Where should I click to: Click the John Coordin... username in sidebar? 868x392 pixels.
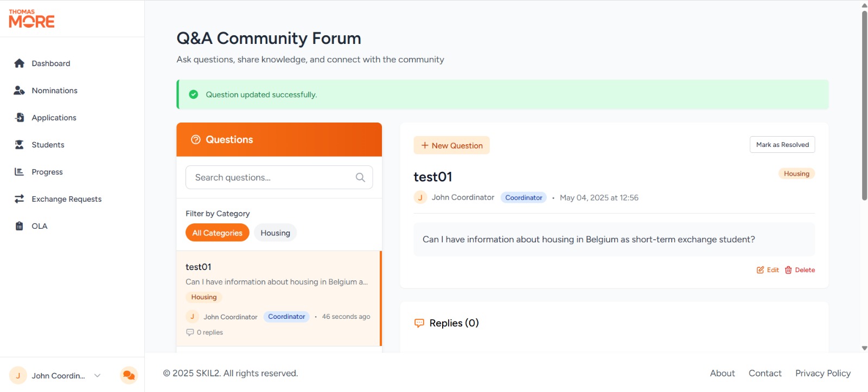pyautogui.click(x=59, y=376)
